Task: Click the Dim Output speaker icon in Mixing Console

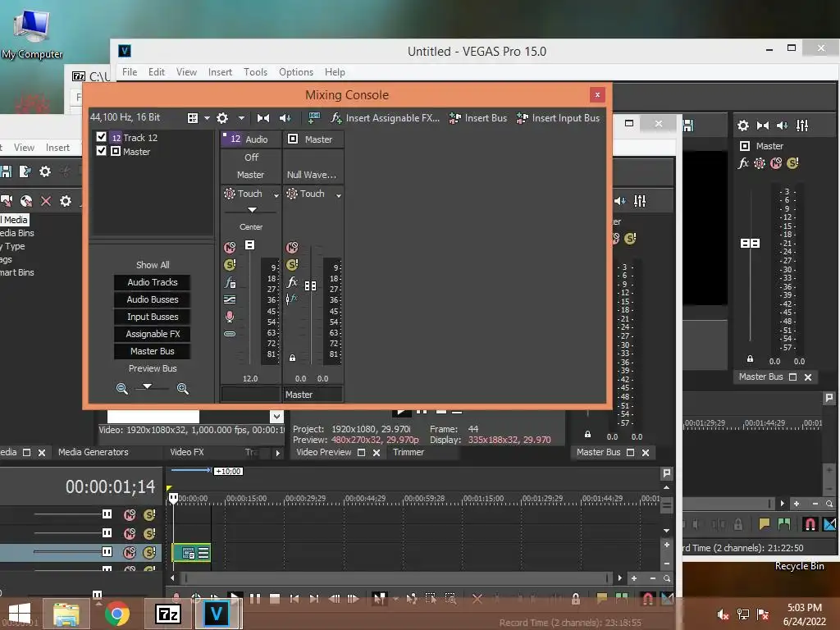Action: (285, 118)
